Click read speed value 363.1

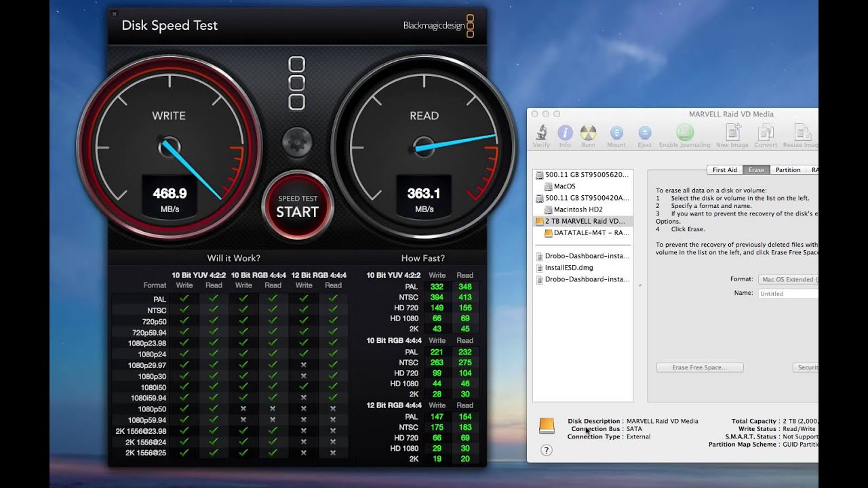click(424, 193)
